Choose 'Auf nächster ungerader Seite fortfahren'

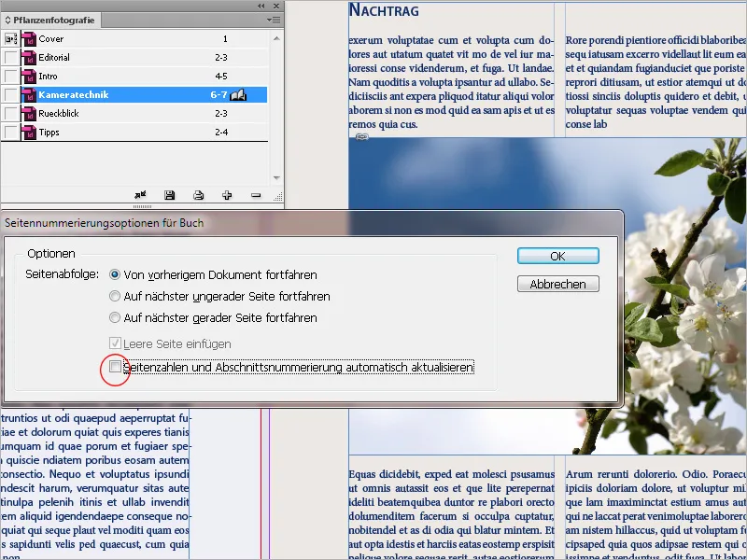point(117,296)
